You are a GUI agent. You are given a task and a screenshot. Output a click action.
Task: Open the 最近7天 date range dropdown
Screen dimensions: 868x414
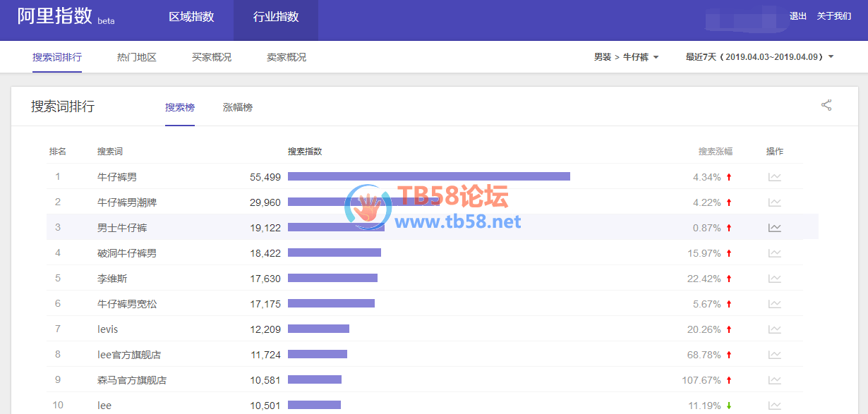pyautogui.click(x=759, y=57)
